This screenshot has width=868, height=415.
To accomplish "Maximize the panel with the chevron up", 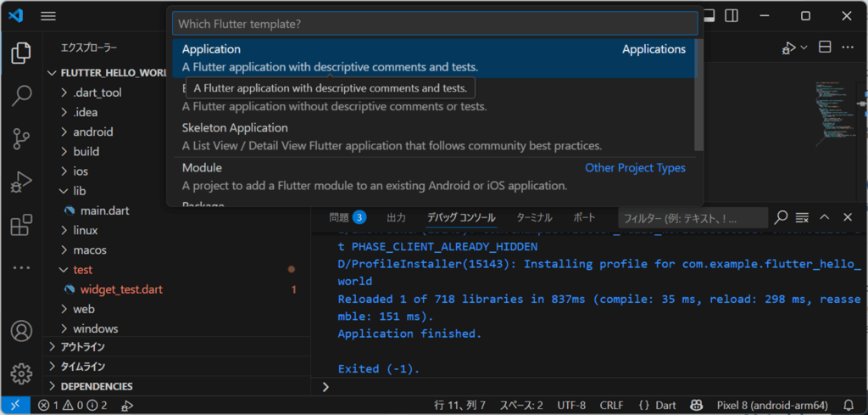I will point(824,217).
